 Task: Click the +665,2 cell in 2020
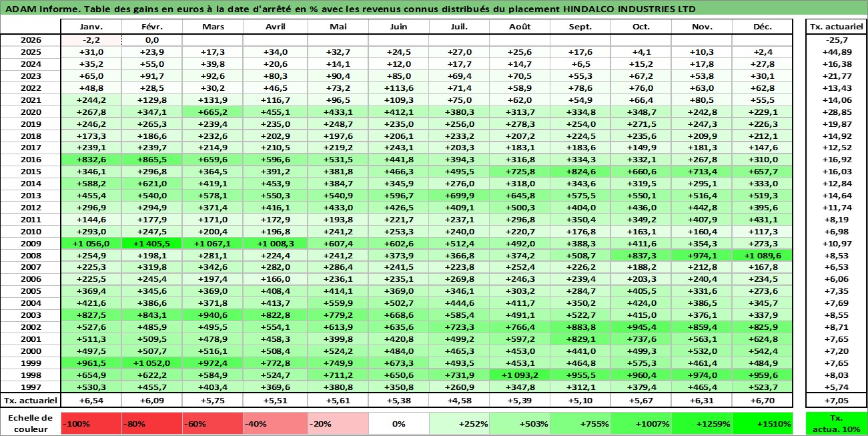coord(212,112)
